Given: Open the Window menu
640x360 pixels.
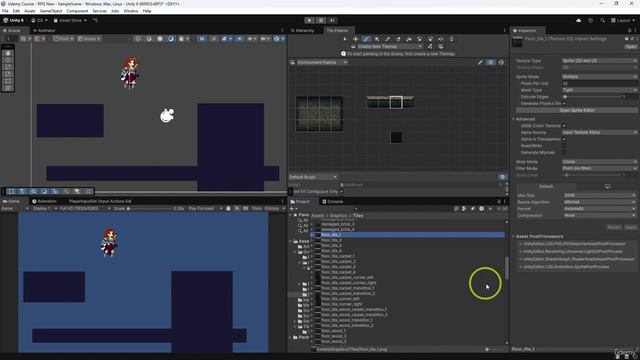Looking at the screenshot, I should [131, 11].
